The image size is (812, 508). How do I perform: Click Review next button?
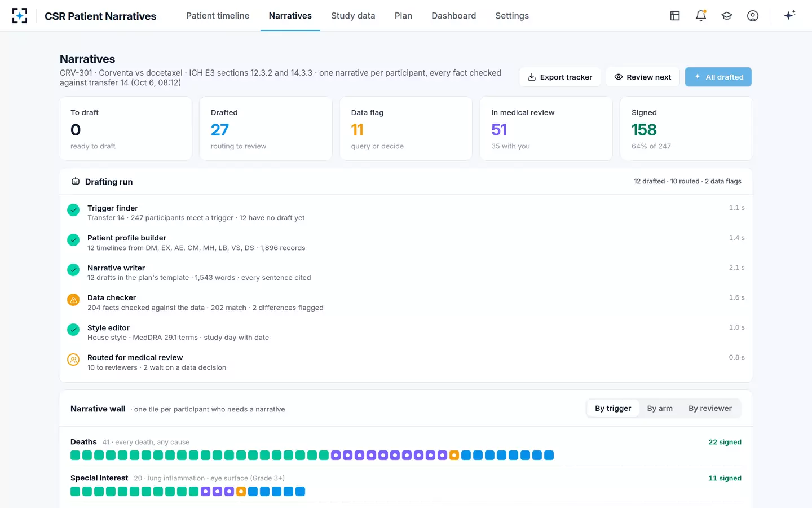click(643, 77)
